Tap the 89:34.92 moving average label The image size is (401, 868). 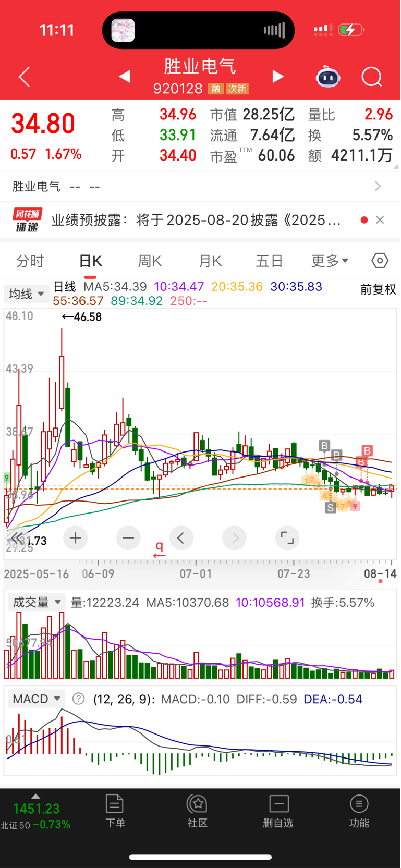tap(137, 301)
